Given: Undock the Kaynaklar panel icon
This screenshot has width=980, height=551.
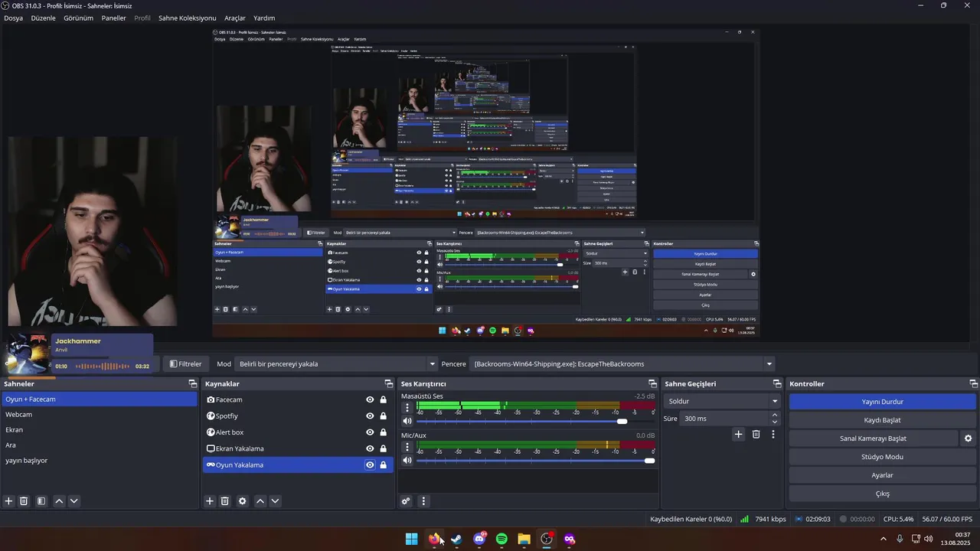Looking at the screenshot, I should click(x=389, y=383).
